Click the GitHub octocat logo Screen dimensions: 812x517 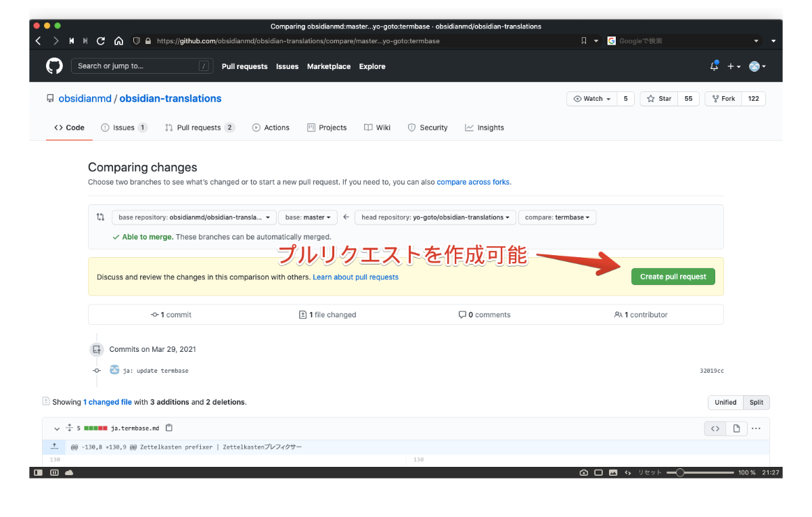[54, 66]
